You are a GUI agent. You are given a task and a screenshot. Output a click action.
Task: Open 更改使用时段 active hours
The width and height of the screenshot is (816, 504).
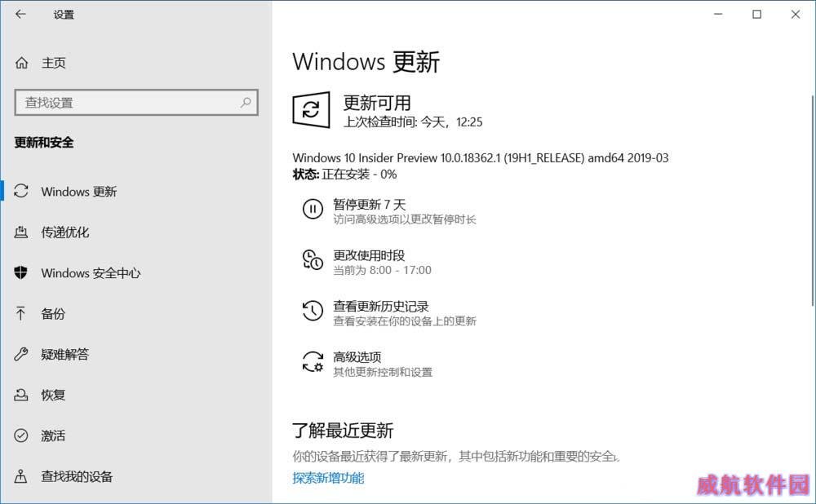point(369,255)
